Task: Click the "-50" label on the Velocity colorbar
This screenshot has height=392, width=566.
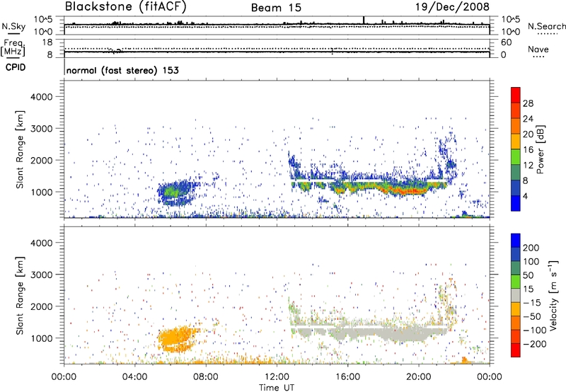Action: [532, 316]
